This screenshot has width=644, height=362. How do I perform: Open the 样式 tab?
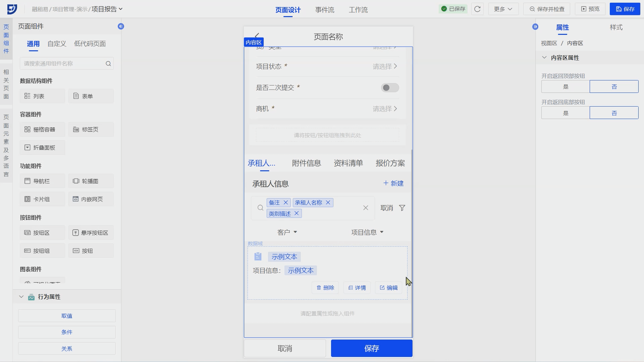pyautogui.click(x=616, y=27)
